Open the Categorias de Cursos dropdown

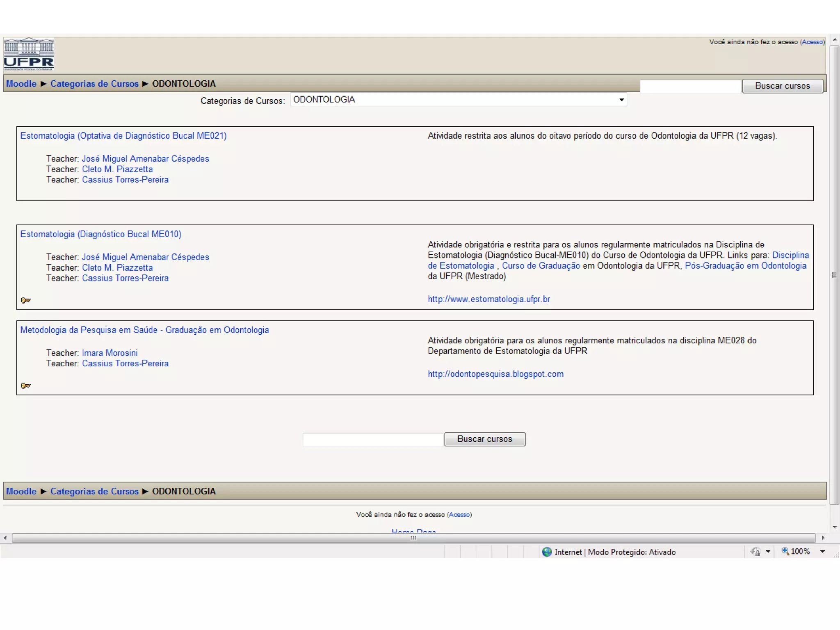[x=621, y=100]
